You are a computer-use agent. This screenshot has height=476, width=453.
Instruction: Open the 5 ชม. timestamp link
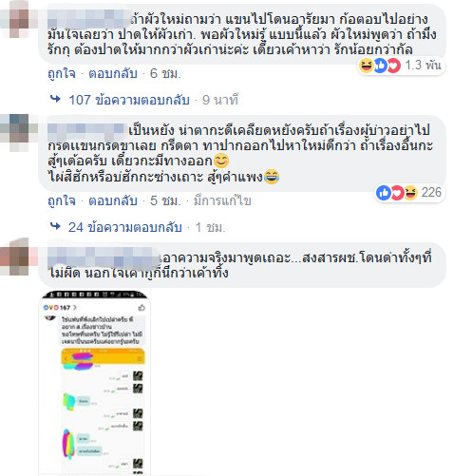pos(165,200)
